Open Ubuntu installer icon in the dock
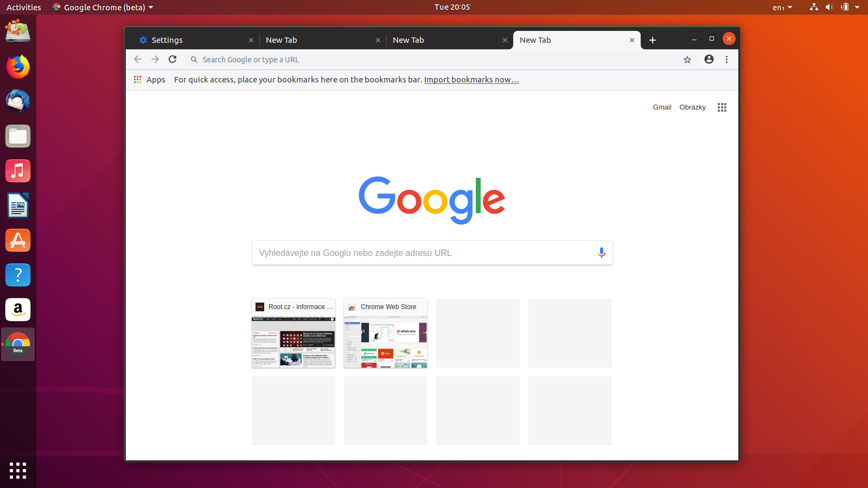868x488 pixels. pos(18,31)
